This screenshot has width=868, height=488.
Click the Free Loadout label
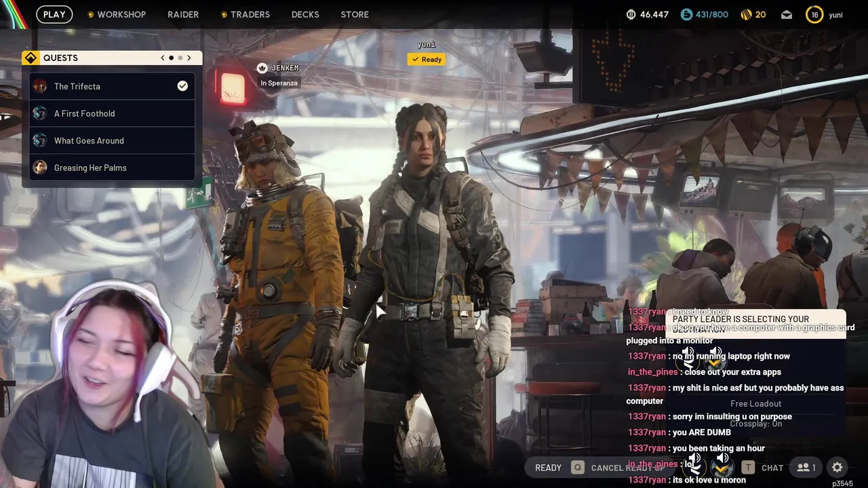click(x=755, y=403)
